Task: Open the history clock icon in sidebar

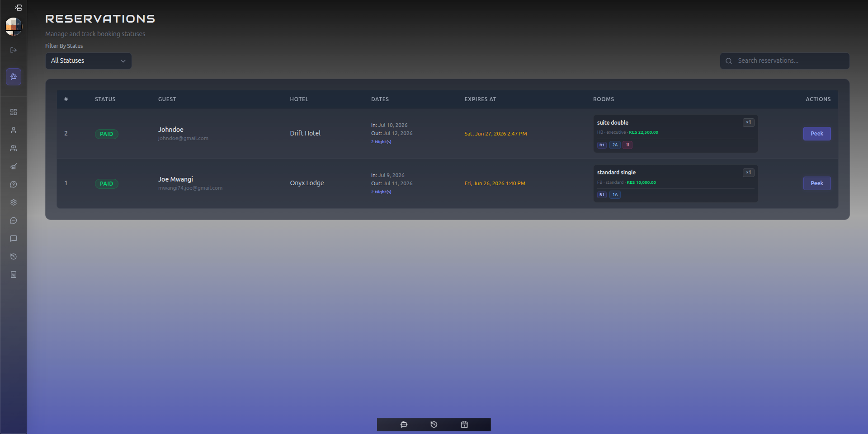Action: tap(14, 257)
